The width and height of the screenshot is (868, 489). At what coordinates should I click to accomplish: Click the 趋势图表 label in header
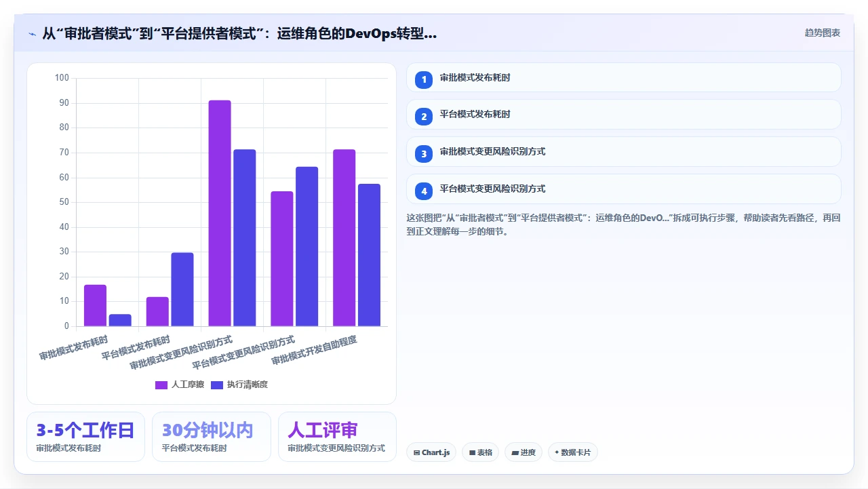click(823, 33)
